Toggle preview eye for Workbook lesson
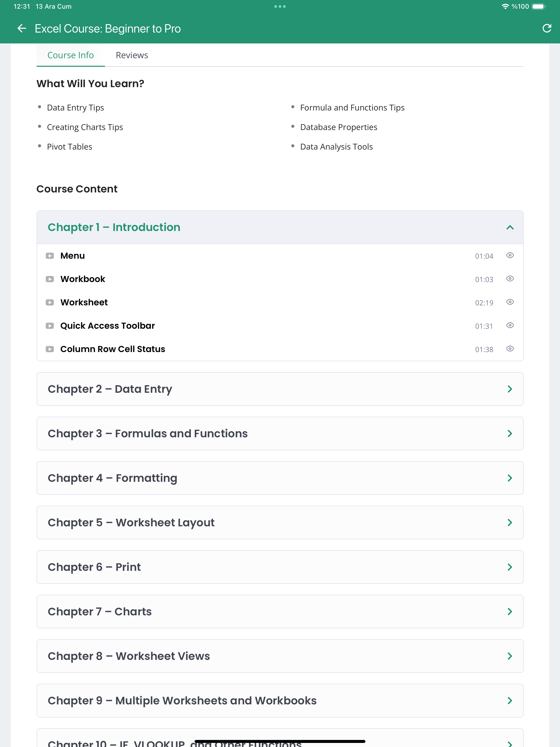The height and width of the screenshot is (747, 560). point(510,278)
